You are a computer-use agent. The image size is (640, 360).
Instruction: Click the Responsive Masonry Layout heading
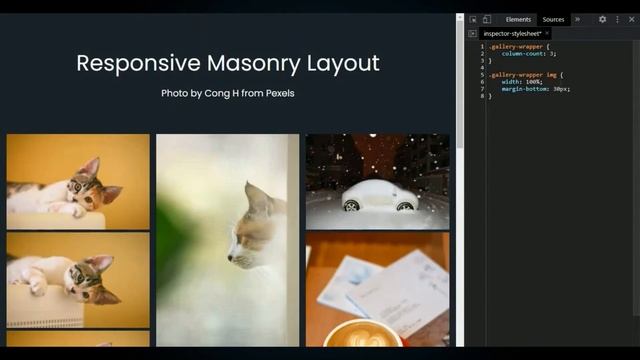(x=228, y=64)
